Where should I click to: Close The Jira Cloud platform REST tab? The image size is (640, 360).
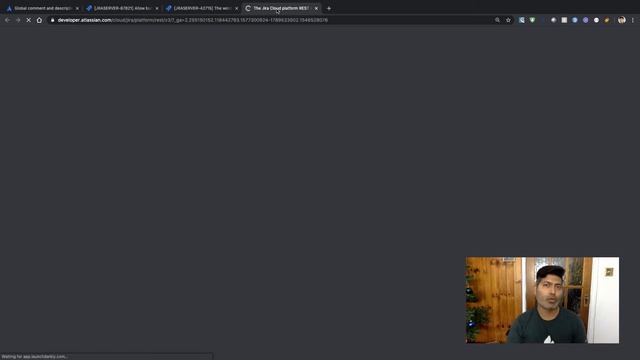click(x=316, y=8)
